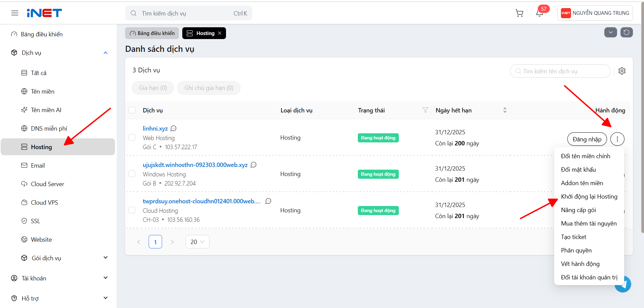Viewport: 644px width, 308px height.
Task: Open the Bảng điều khiển sidebar item
Action: (x=42, y=34)
